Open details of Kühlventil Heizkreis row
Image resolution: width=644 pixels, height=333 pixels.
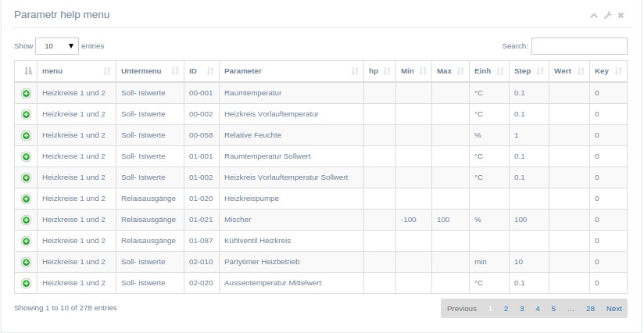click(x=26, y=241)
